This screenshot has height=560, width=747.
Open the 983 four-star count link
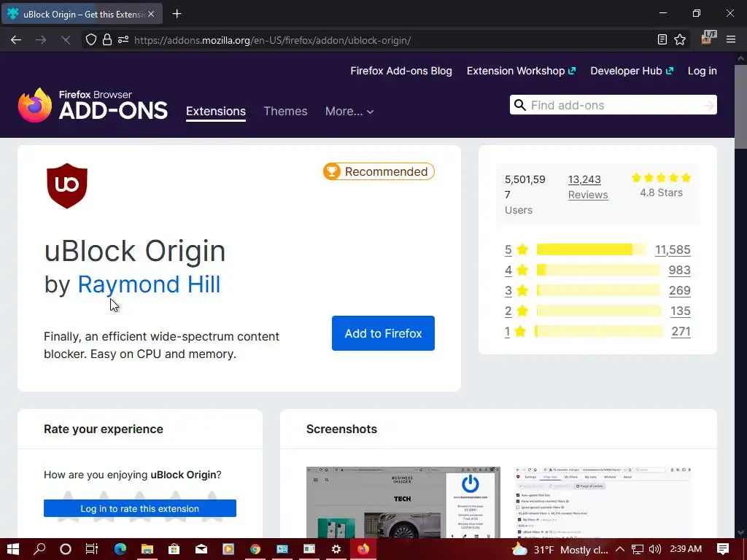click(679, 270)
